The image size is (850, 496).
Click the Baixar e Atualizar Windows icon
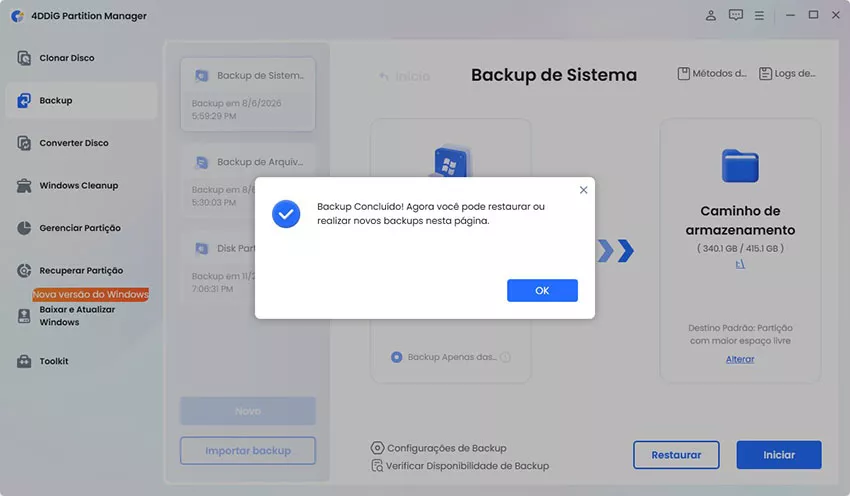(x=24, y=316)
